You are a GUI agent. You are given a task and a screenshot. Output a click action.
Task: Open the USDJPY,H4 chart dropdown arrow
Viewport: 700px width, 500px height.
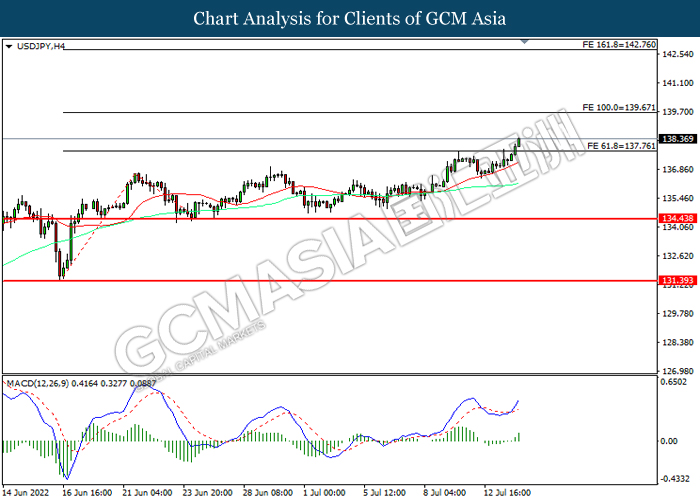[x=9, y=46]
